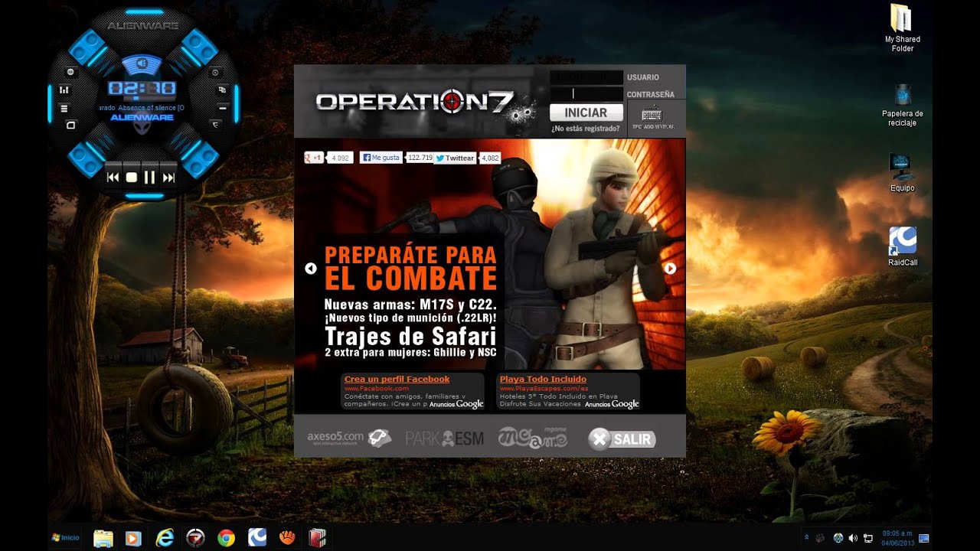
Task: Open the equalizer bars icon in player
Action: click(64, 90)
